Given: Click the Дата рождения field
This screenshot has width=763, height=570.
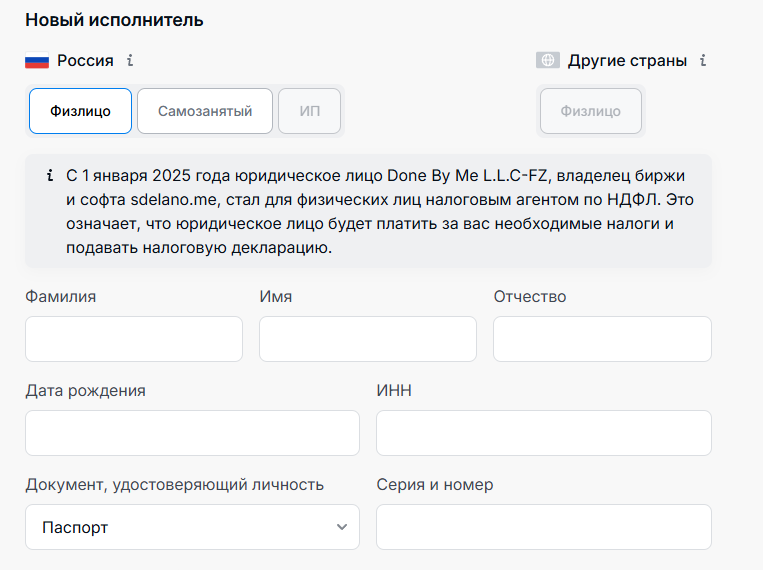Looking at the screenshot, I should [x=192, y=433].
